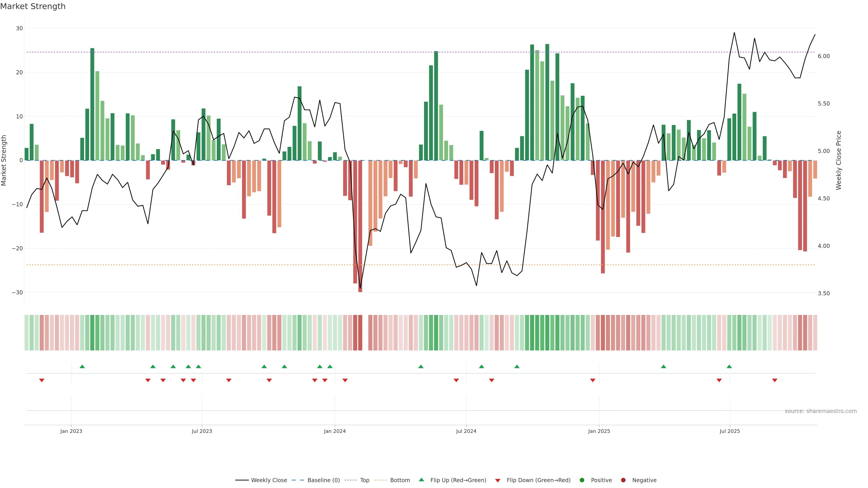Click the Jan 2024 x-axis label

click(335, 431)
